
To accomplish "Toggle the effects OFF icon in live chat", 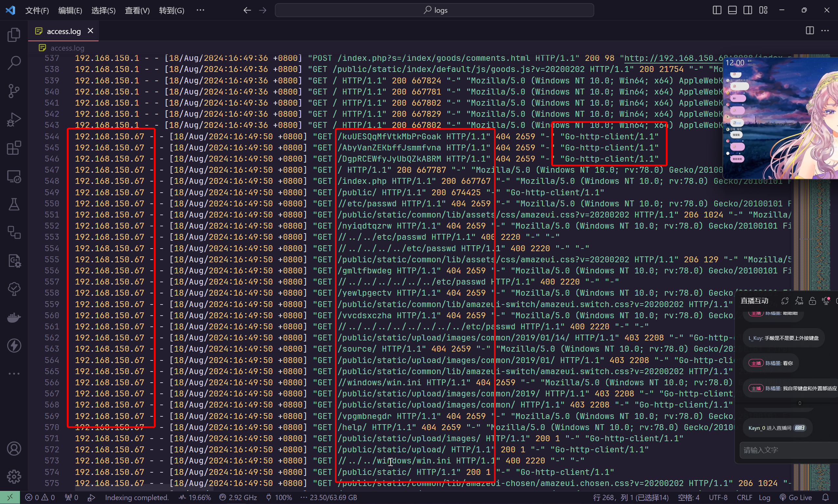I will (x=799, y=301).
